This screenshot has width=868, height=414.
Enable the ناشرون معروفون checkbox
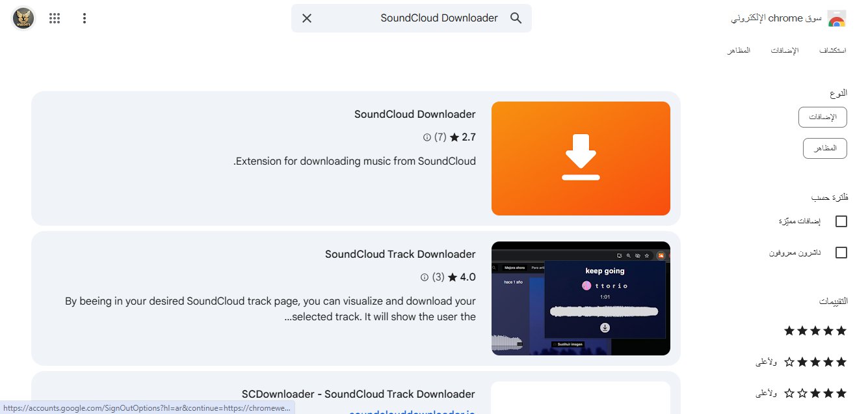[841, 253]
